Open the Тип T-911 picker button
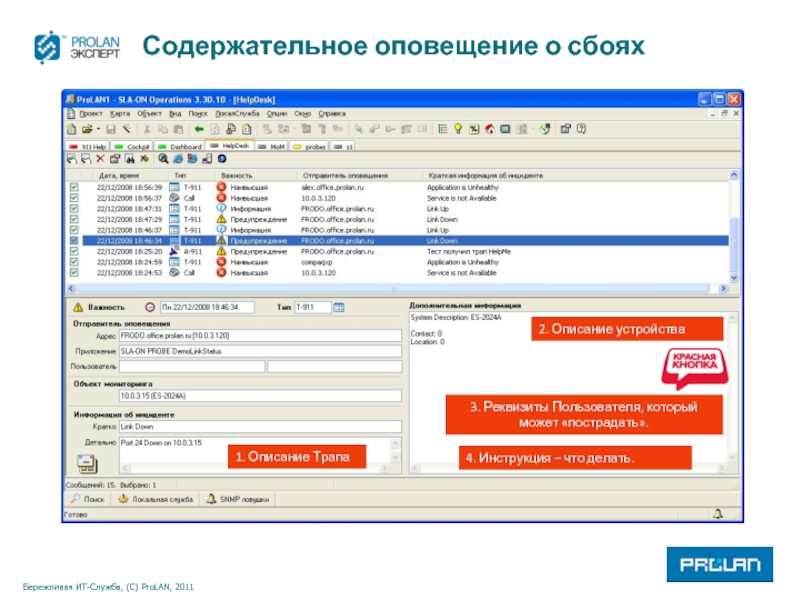The height and width of the screenshot is (600, 800). coord(338,307)
